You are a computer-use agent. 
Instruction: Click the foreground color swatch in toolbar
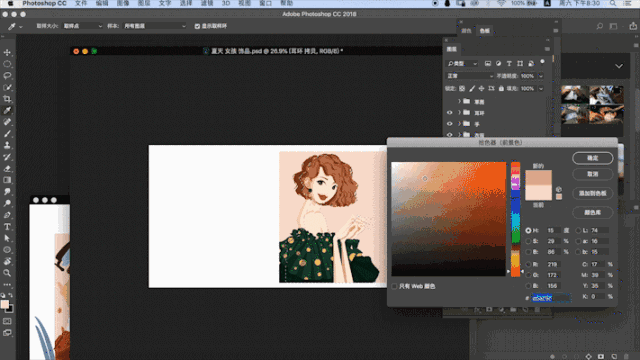pos(5,304)
